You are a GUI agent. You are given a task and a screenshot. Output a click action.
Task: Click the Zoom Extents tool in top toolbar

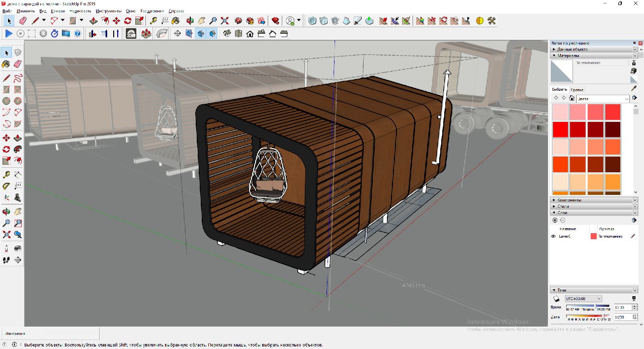pos(225,21)
